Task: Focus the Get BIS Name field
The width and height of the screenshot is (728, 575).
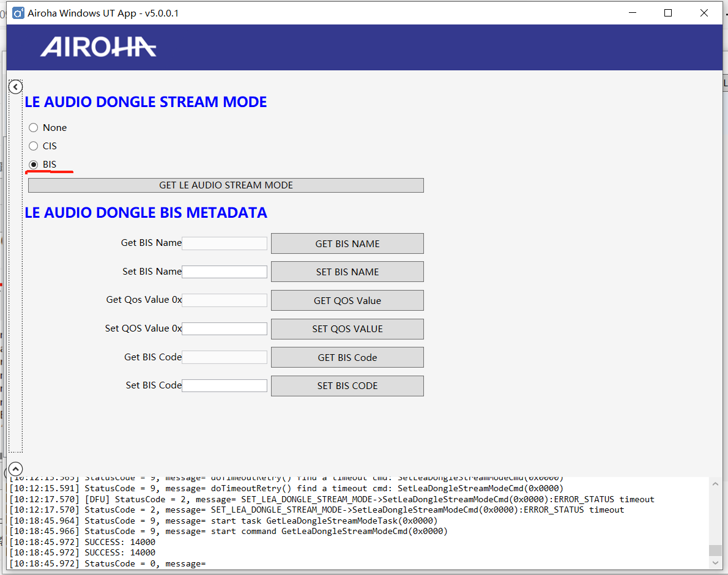Action: (225, 243)
